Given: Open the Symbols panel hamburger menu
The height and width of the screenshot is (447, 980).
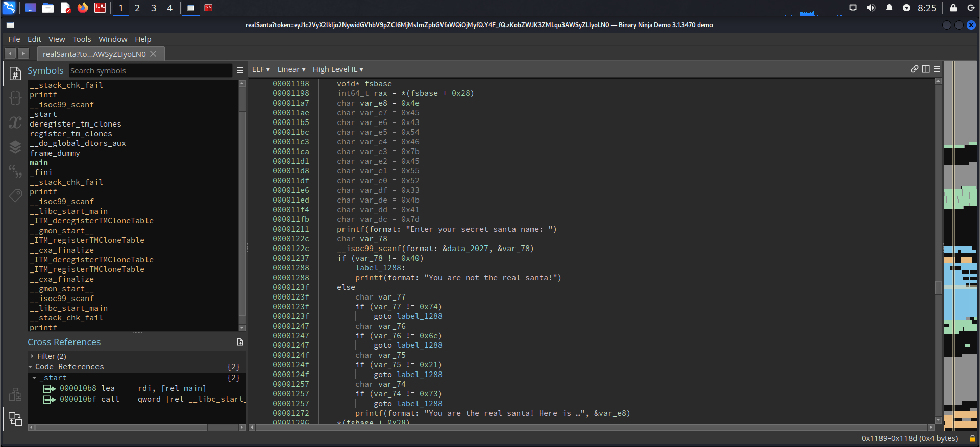Looking at the screenshot, I should pyautogui.click(x=240, y=70).
